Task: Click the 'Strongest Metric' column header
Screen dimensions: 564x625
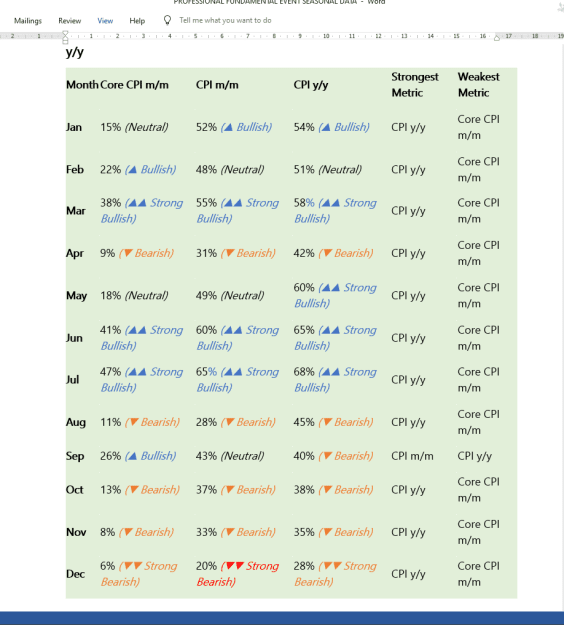Action: click(x=415, y=85)
